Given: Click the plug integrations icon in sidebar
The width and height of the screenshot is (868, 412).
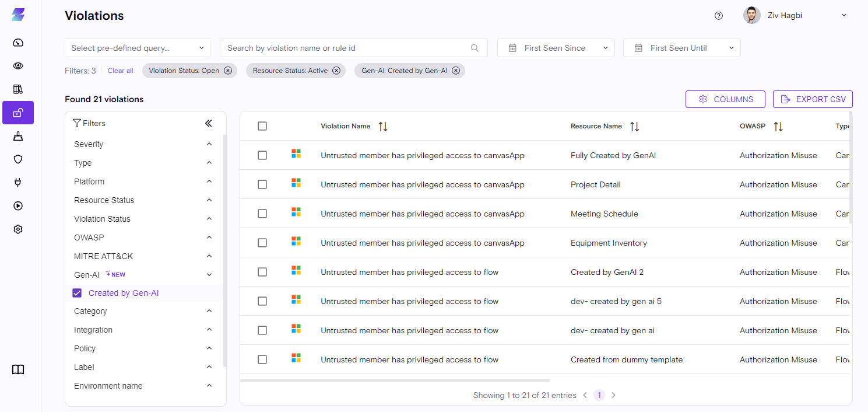Looking at the screenshot, I should [18, 183].
